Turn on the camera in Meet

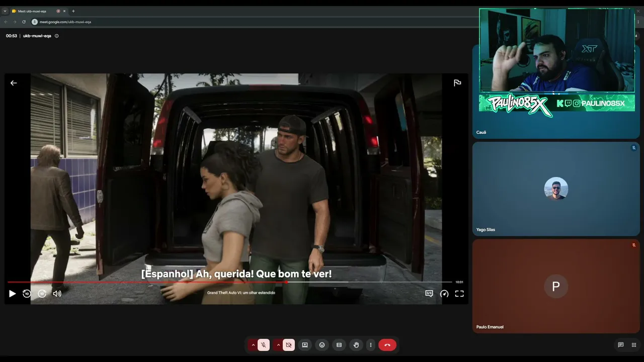pos(289,345)
